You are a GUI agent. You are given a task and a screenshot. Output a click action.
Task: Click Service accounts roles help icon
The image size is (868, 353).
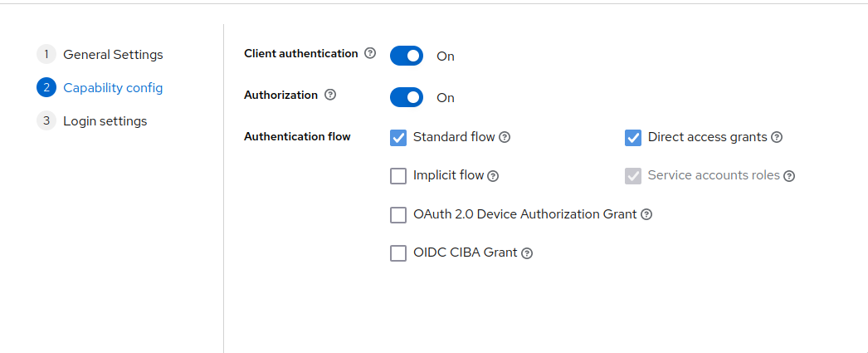(789, 176)
